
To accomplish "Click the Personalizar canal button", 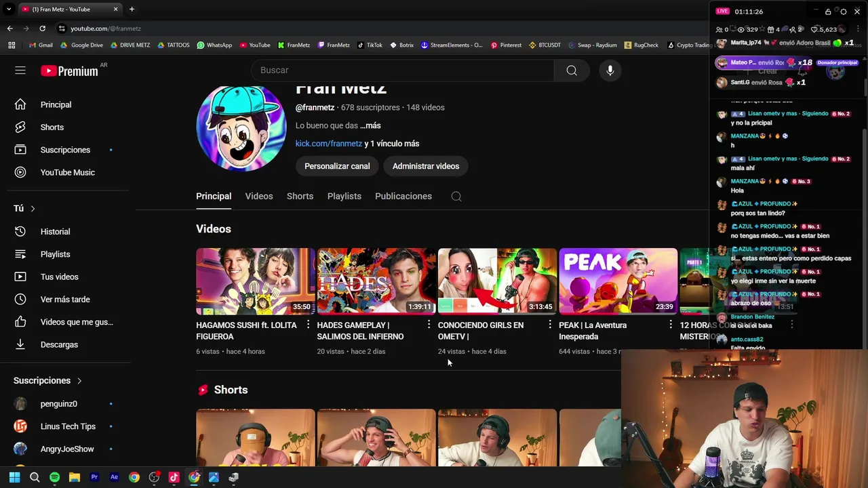I will (x=337, y=166).
